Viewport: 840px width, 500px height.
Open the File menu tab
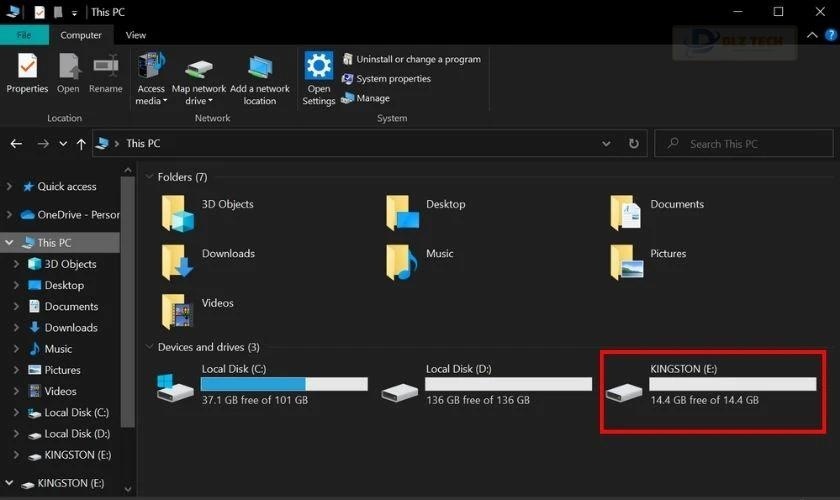pos(24,35)
